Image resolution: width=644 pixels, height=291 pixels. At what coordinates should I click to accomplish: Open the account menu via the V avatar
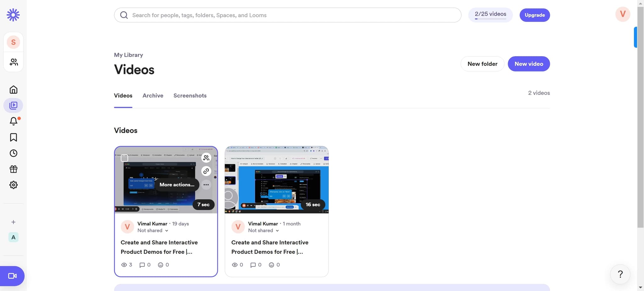click(x=622, y=14)
